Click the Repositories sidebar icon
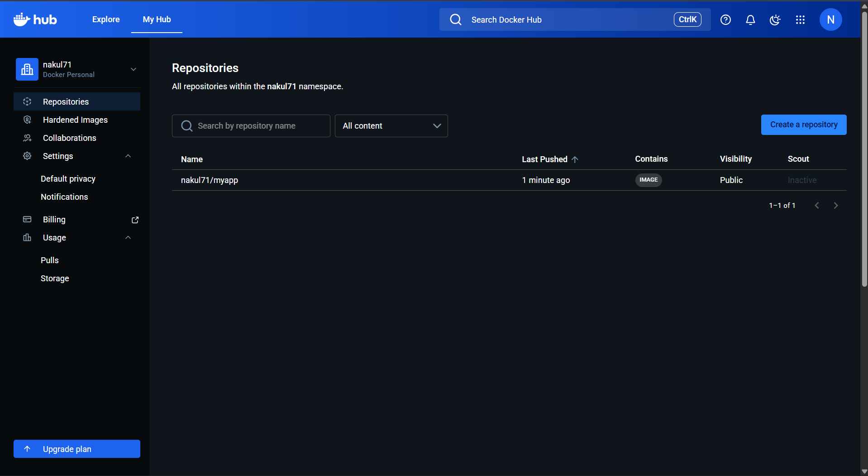Screen dimensions: 868x476 (27, 101)
